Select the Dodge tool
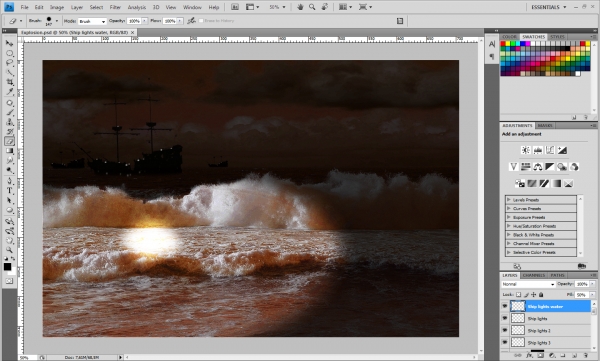The image size is (600, 361). coord(9,170)
